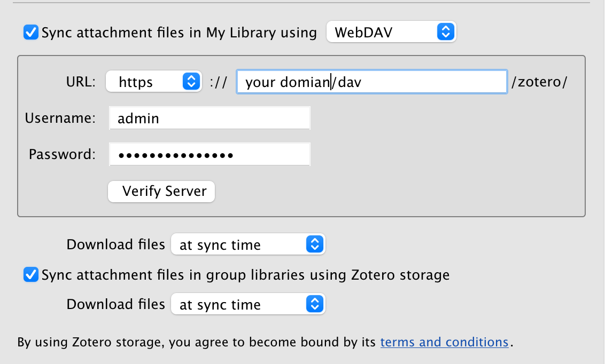Open the https protocol dropdown
The height and width of the screenshot is (364, 605).
[153, 82]
